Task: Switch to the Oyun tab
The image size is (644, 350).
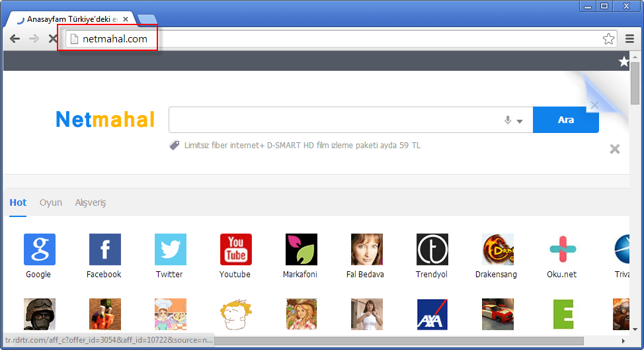Action: [51, 202]
